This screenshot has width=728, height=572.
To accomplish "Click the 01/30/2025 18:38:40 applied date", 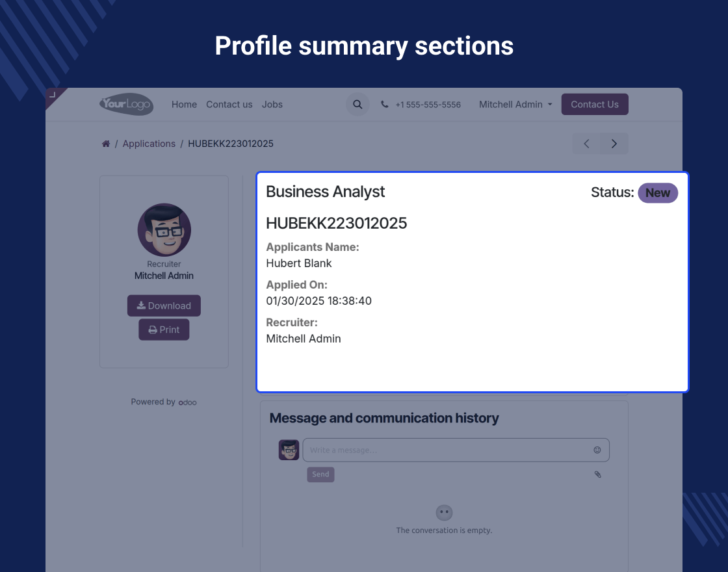I will (319, 301).
